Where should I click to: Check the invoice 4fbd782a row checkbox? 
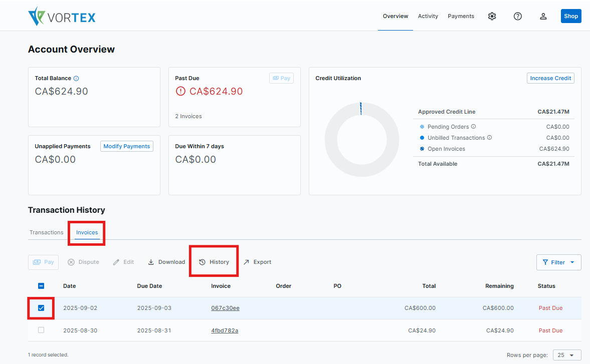(41, 330)
